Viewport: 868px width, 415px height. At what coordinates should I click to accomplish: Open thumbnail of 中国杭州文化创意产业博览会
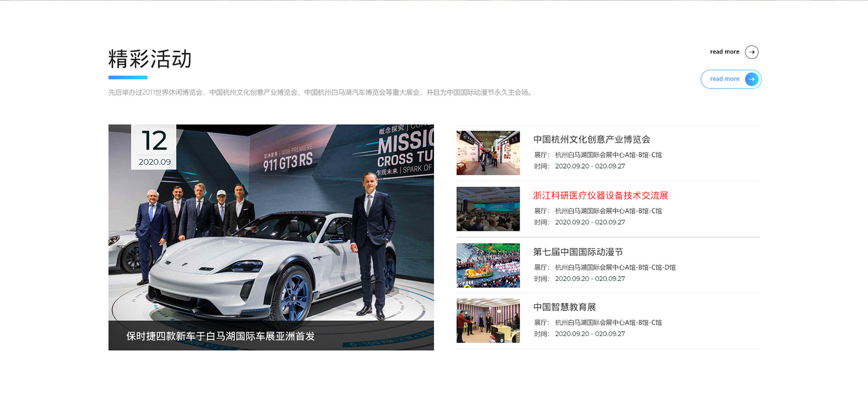pyautogui.click(x=488, y=153)
